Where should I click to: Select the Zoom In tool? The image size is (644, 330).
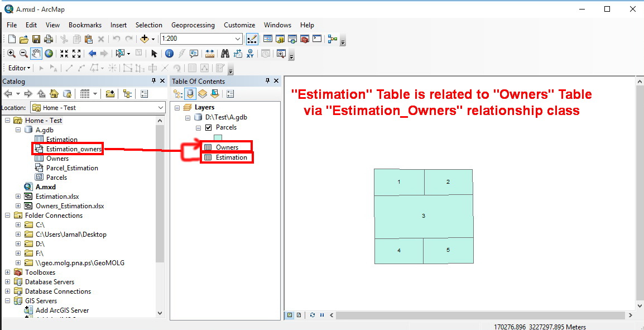point(11,54)
